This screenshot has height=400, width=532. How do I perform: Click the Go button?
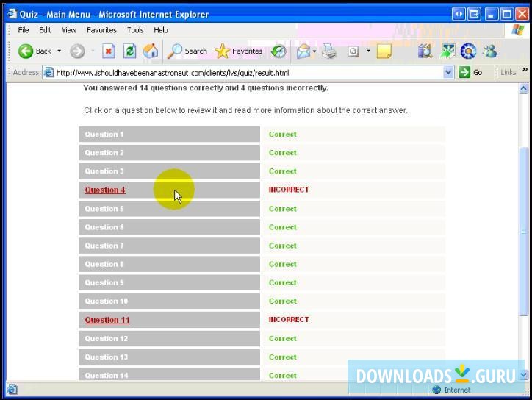(470, 72)
